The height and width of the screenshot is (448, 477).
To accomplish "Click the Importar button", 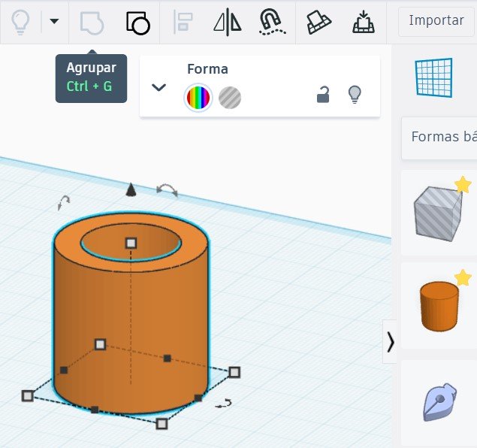I will 436,20.
